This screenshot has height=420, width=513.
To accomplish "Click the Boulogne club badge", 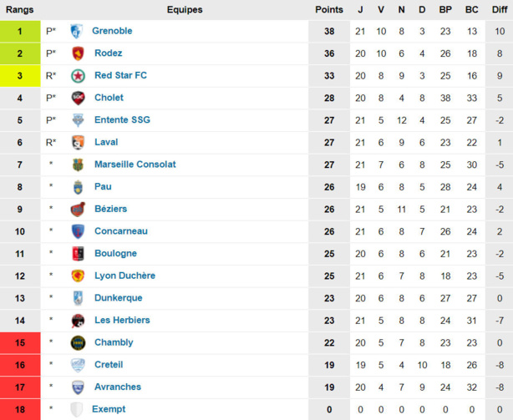I will 78,254.
